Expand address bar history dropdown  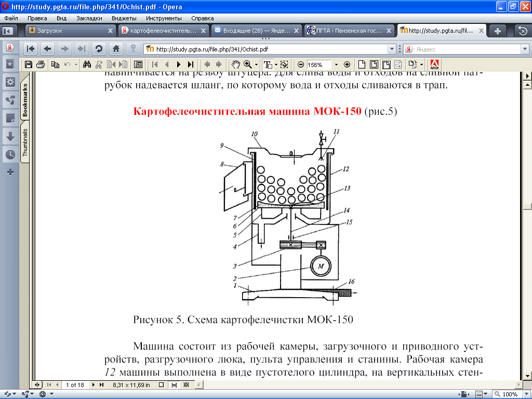tap(392, 49)
